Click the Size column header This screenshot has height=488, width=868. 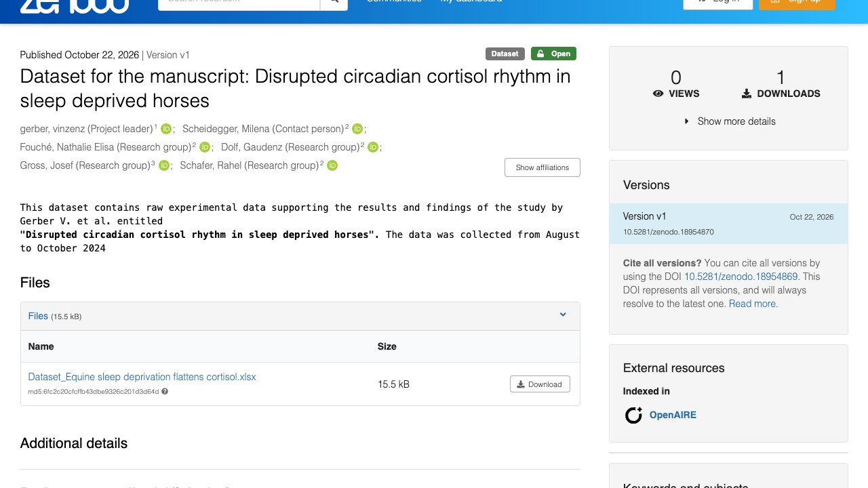point(387,346)
